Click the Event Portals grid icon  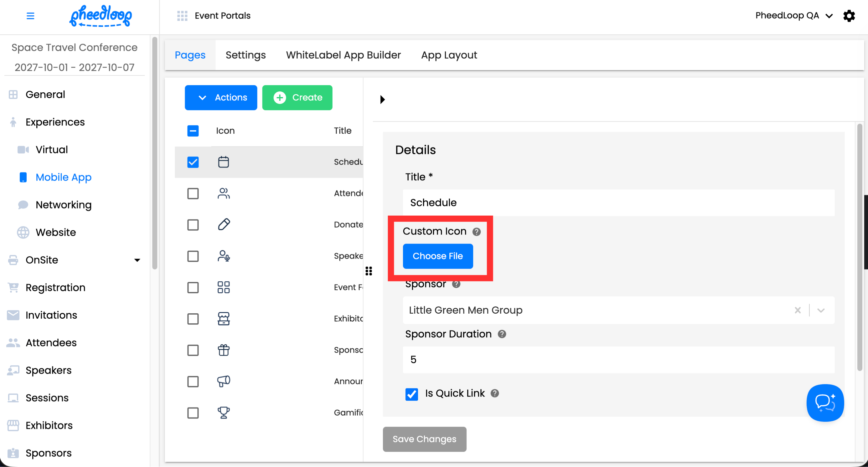pos(182,15)
